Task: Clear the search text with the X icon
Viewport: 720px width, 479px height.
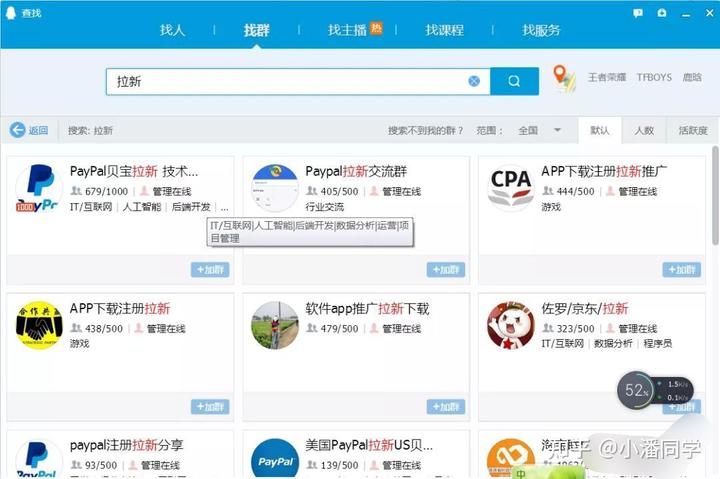Action: point(474,81)
